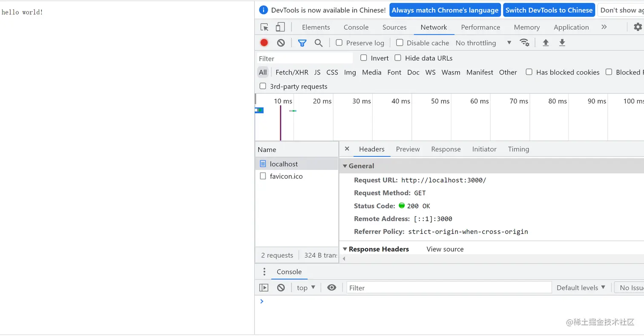Open DevTools settings gear
The image size is (644, 336).
coord(638,27)
